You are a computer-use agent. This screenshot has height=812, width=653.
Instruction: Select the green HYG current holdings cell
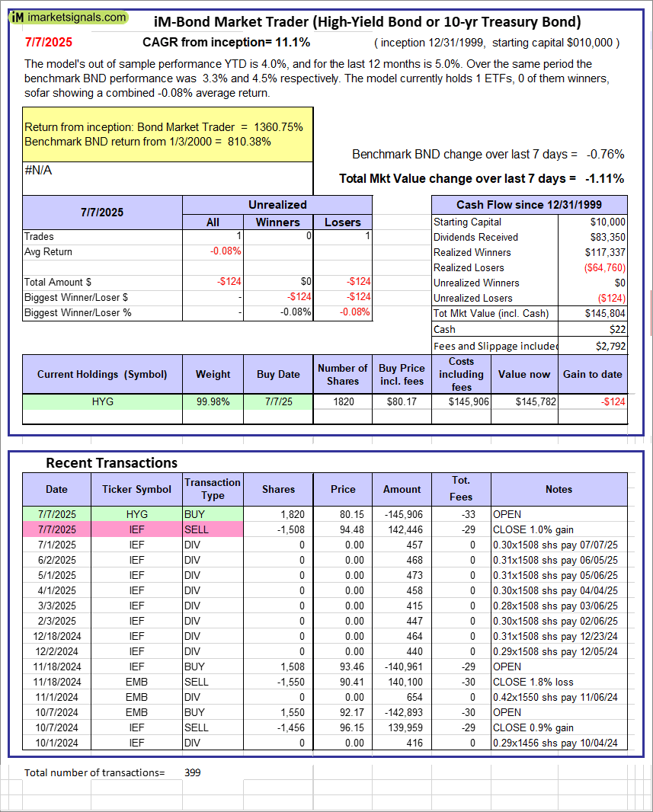point(102,401)
